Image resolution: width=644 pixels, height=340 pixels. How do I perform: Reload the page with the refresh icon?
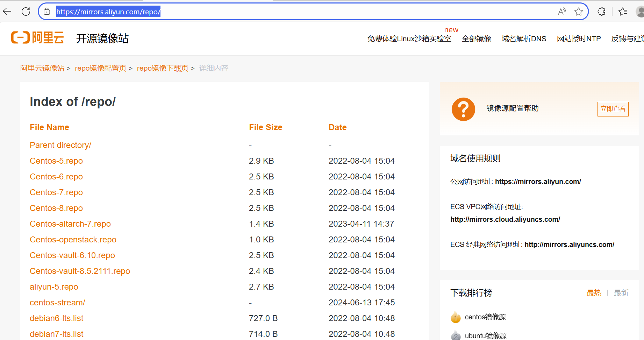(x=26, y=12)
